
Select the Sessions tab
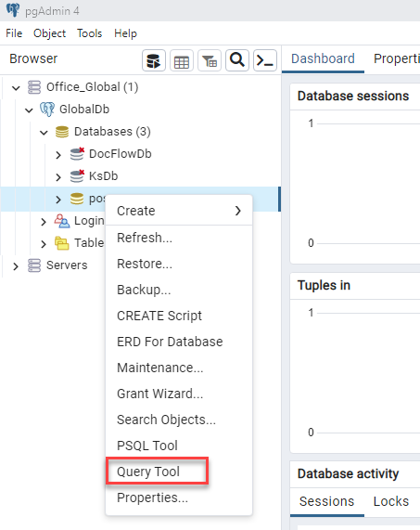pyautogui.click(x=326, y=501)
